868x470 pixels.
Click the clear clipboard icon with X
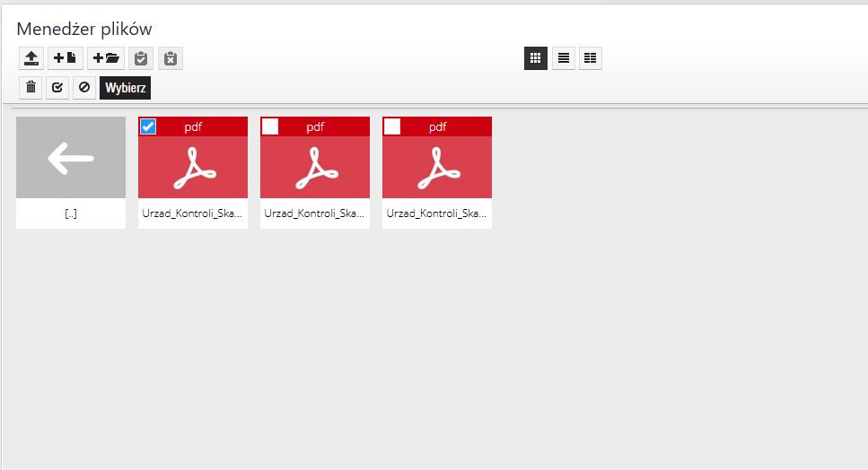click(171, 59)
